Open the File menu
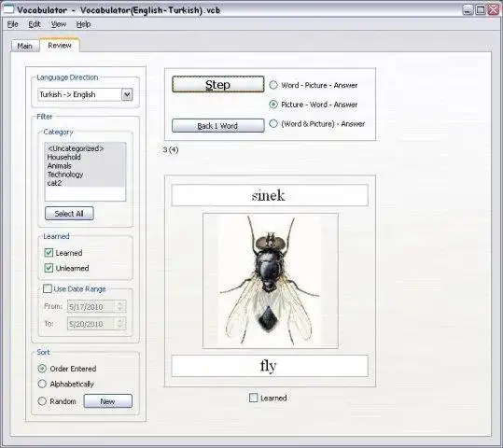Image resolution: width=503 pixels, height=448 pixels. [x=12, y=24]
